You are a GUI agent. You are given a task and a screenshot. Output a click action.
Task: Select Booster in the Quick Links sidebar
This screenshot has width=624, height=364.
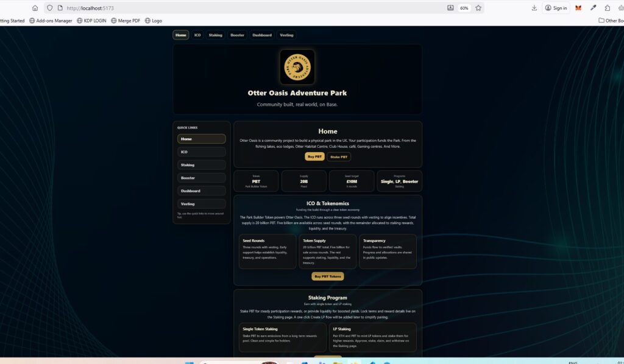tap(201, 178)
